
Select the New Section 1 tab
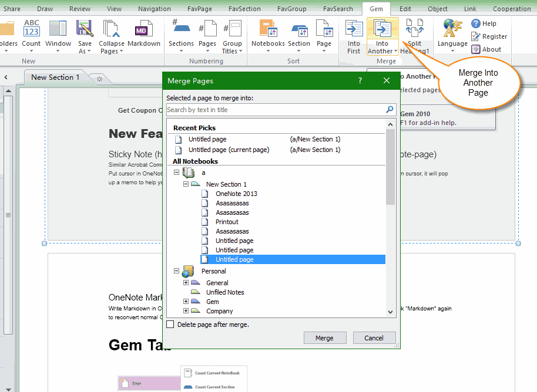click(x=55, y=77)
